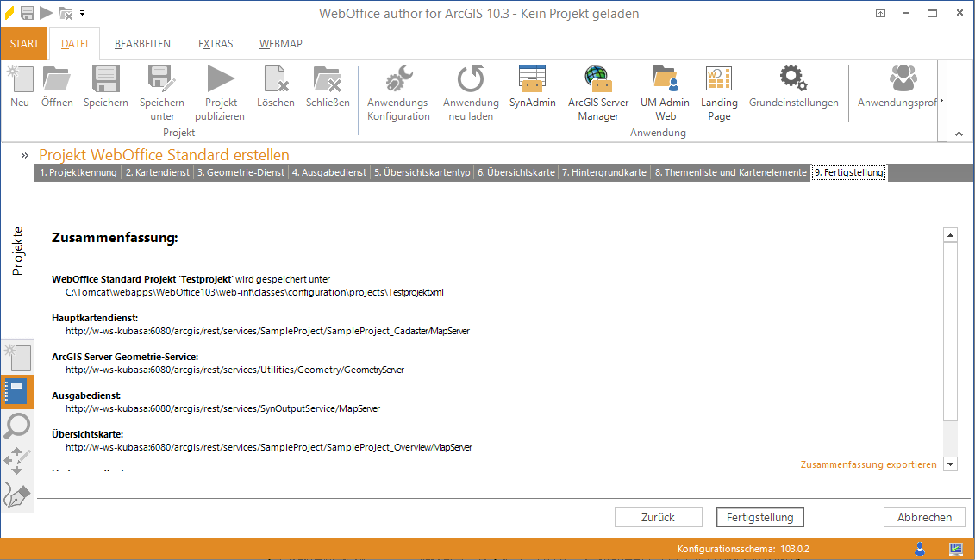Click monitor icon in status bar
This screenshot has height=560, width=975.
coord(956,549)
